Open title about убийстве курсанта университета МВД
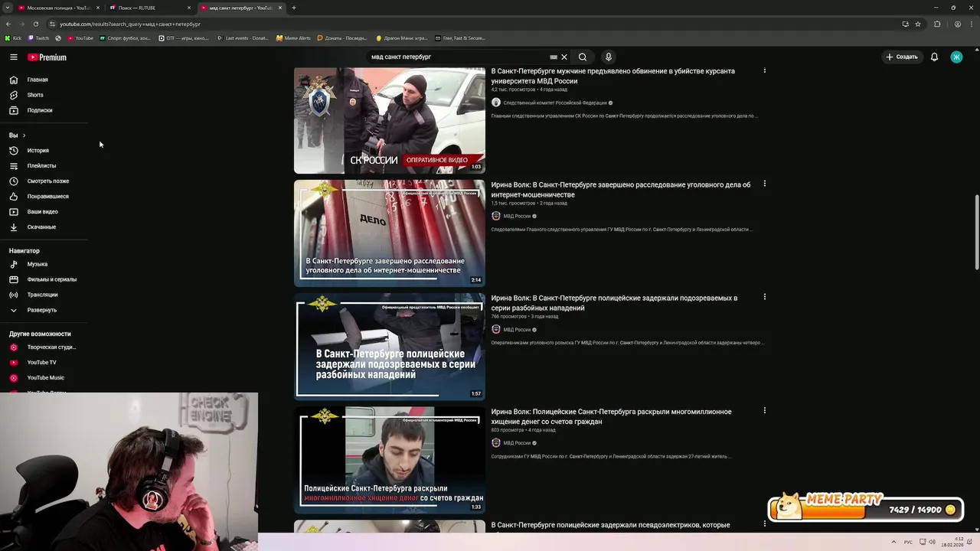The height and width of the screenshot is (551, 980). (612, 76)
